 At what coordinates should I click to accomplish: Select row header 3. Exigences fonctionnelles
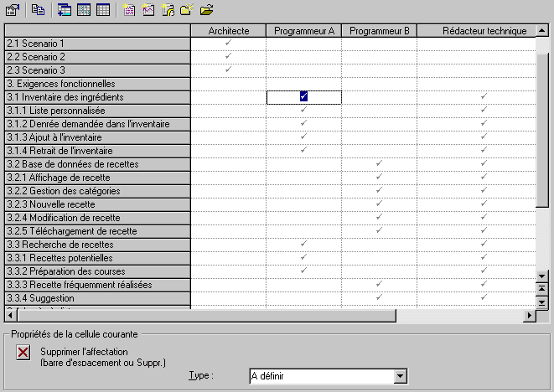coord(96,84)
